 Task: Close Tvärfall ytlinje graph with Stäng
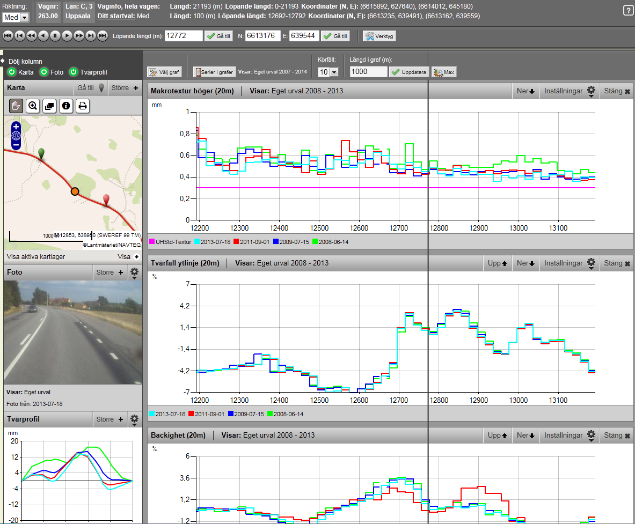pyautogui.click(x=617, y=263)
